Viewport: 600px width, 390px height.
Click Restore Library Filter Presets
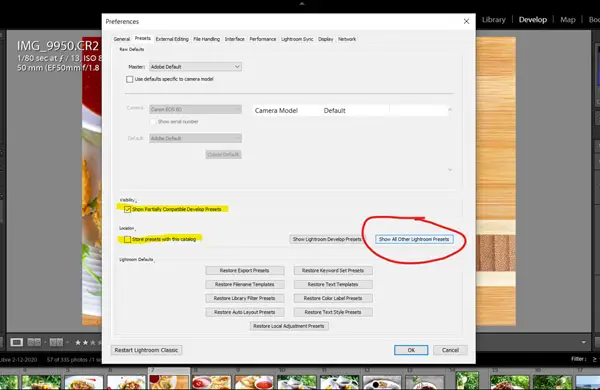coord(245,298)
